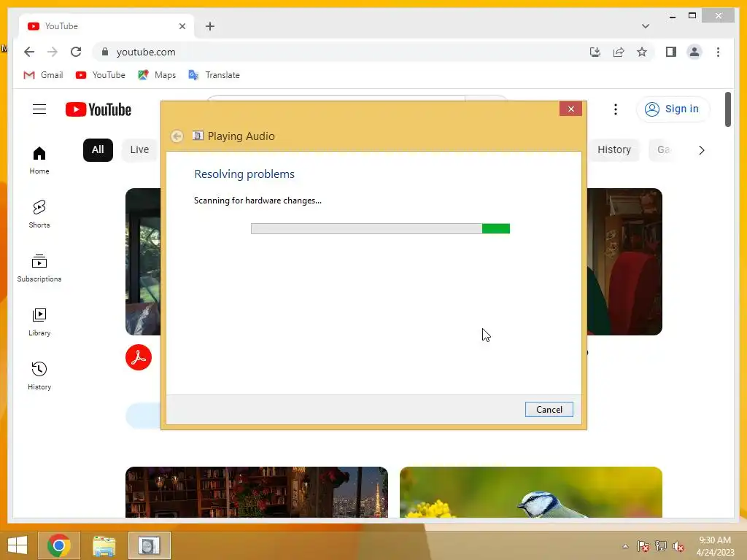The height and width of the screenshot is (560, 747).
Task: Open the Chrome profile avatar
Action: (x=694, y=52)
